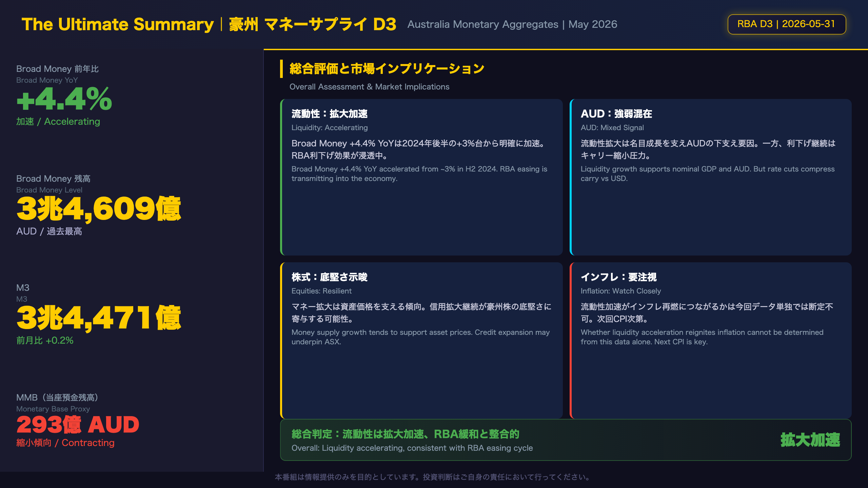Click 'Overall: Liquidity accelerating' English verdict line
This screenshot has width=868, height=488.
(x=412, y=448)
